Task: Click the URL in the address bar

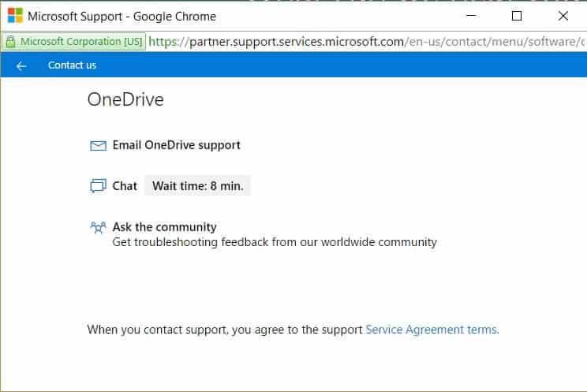Action: (x=366, y=42)
